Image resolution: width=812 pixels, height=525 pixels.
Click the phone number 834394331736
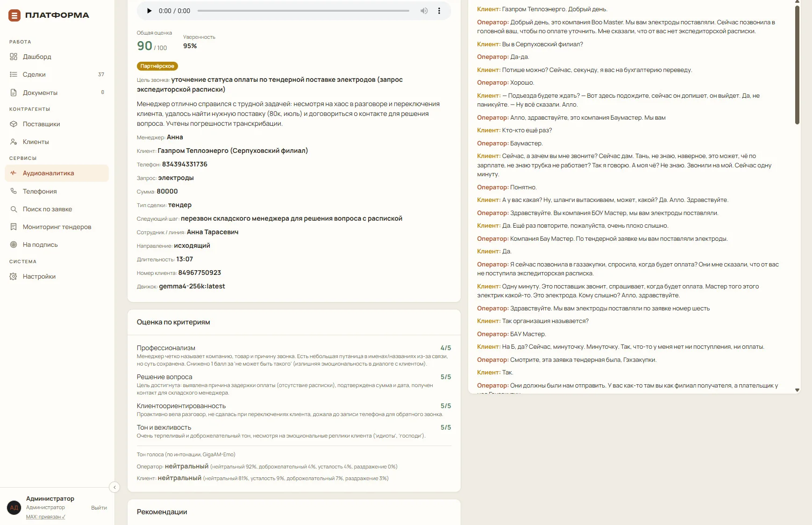point(185,165)
